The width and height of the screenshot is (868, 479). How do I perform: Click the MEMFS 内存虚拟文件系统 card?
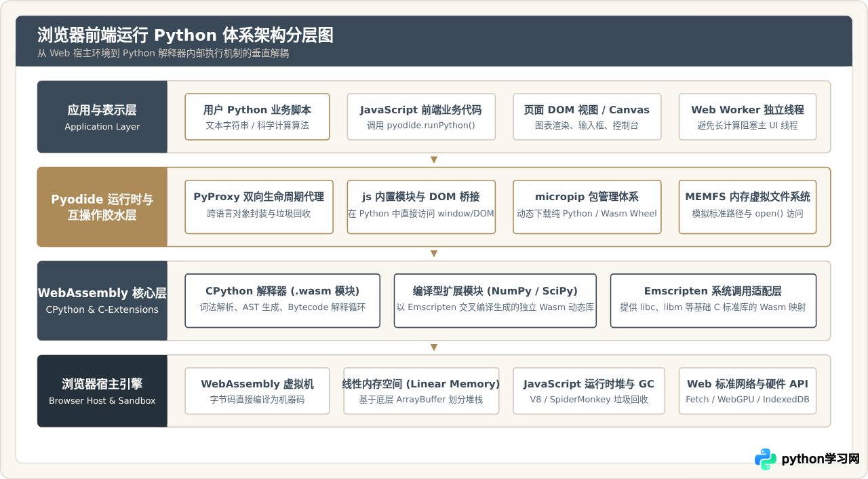[x=747, y=207]
